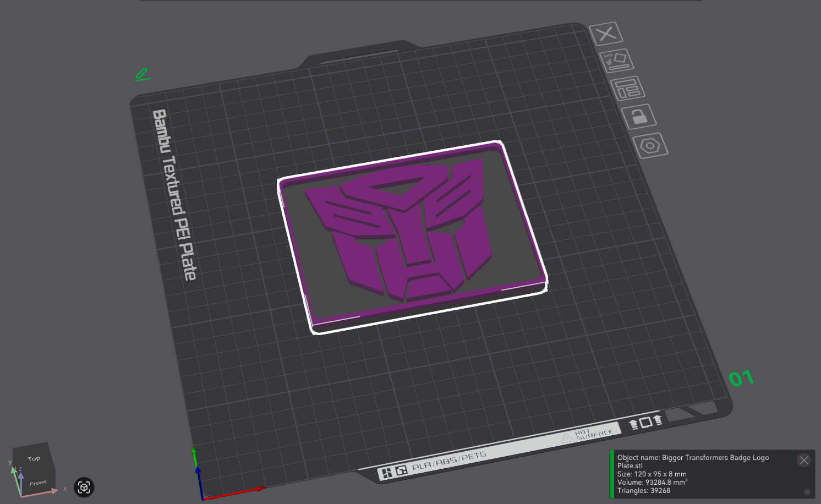
Task: Click the 'Triangles: 39268' text
Action: [x=644, y=490]
